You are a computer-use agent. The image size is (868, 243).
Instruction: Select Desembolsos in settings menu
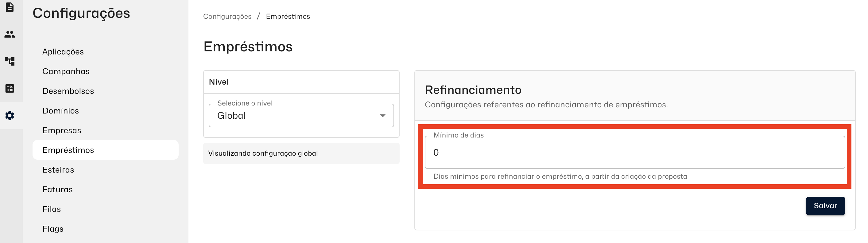68,91
